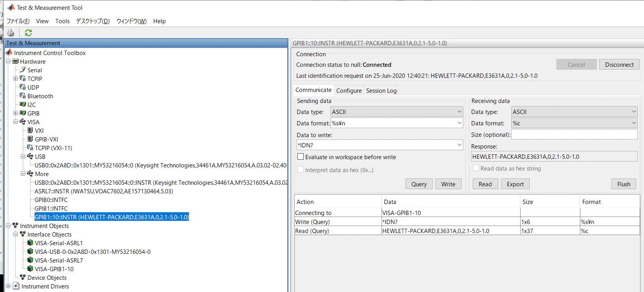This screenshot has width=644, height=292.
Task: Open the Receiving Data format dropdown
Action: (574, 123)
